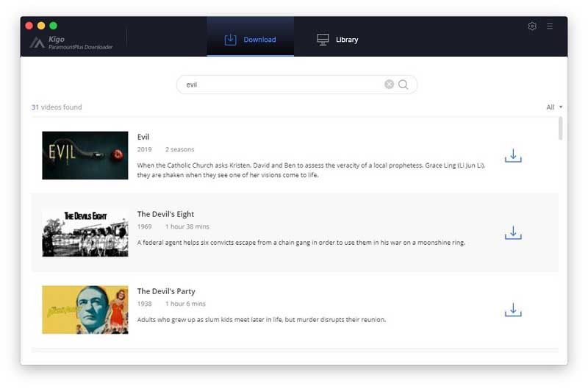This screenshot has width=588, height=389.
Task: Click the magnifying glass search icon
Action: coord(404,85)
